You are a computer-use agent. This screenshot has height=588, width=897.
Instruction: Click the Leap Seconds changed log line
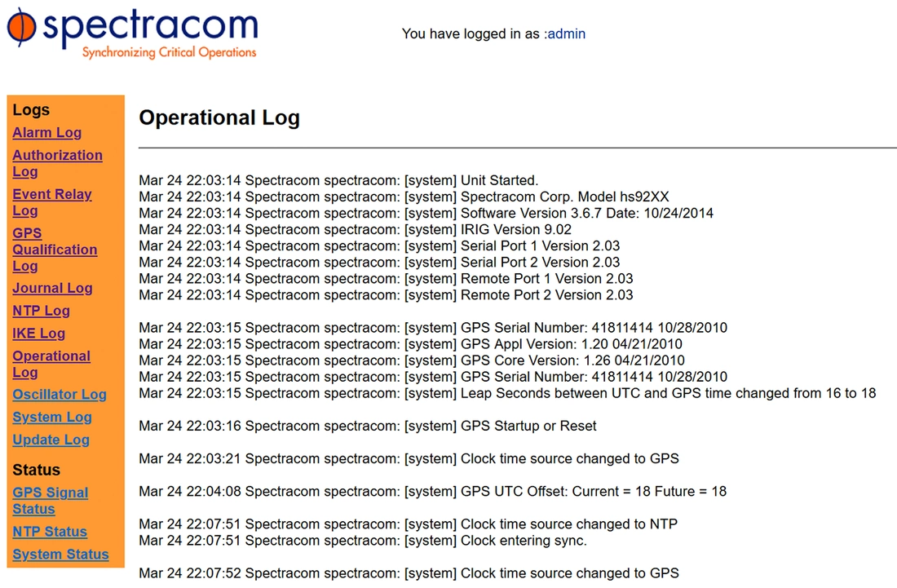coord(507,394)
